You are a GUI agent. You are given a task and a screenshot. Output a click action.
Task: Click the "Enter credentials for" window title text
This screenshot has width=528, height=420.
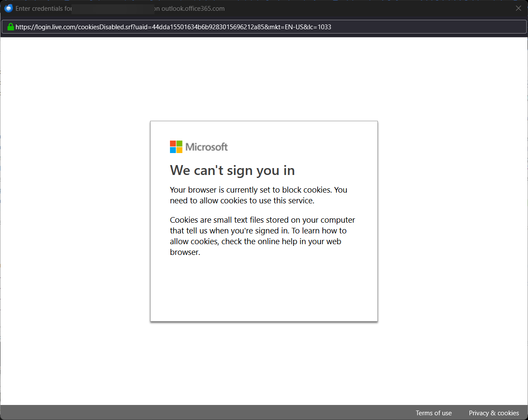pos(43,9)
